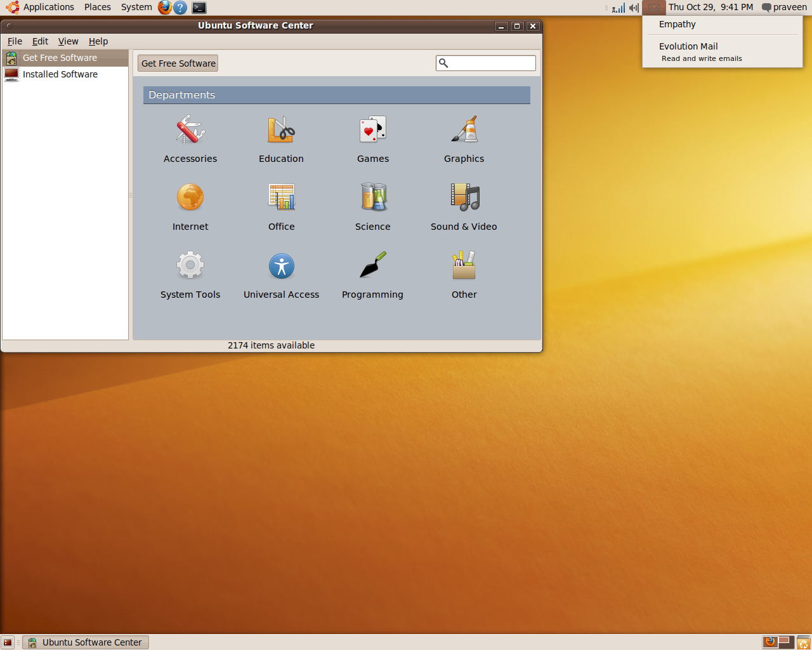Open the Graphics department icon
The image size is (812, 650).
[464, 130]
